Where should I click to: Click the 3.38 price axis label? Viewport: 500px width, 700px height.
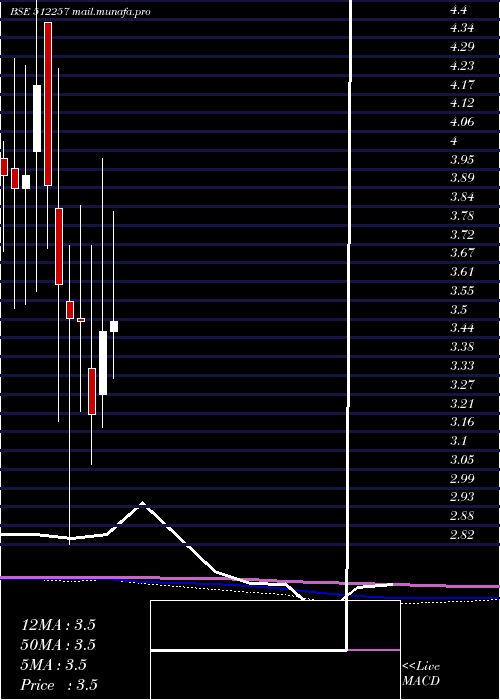click(x=462, y=347)
